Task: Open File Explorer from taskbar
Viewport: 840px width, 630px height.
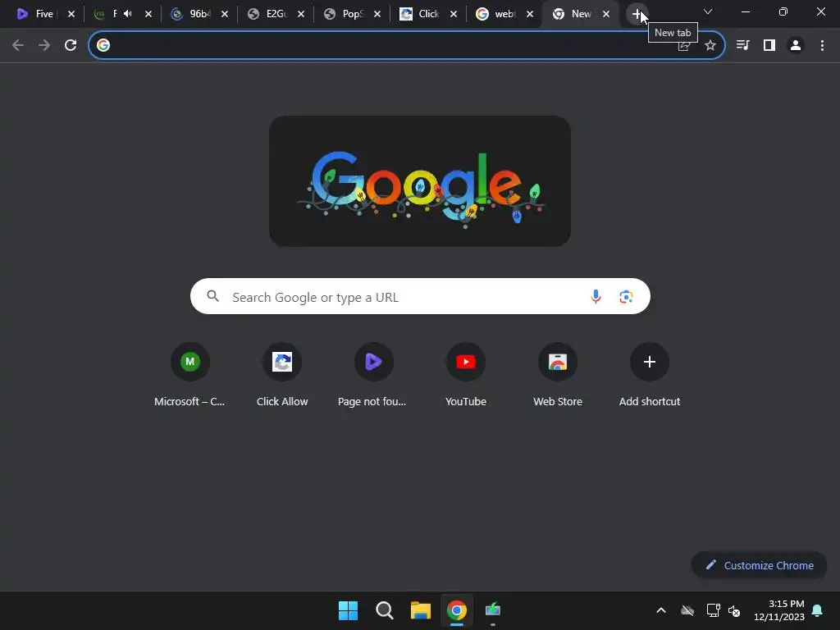Action: (421, 610)
